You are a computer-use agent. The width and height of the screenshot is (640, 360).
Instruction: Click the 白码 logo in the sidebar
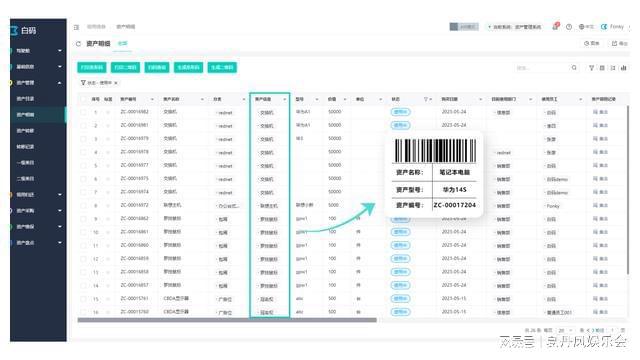(x=23, y=31)
